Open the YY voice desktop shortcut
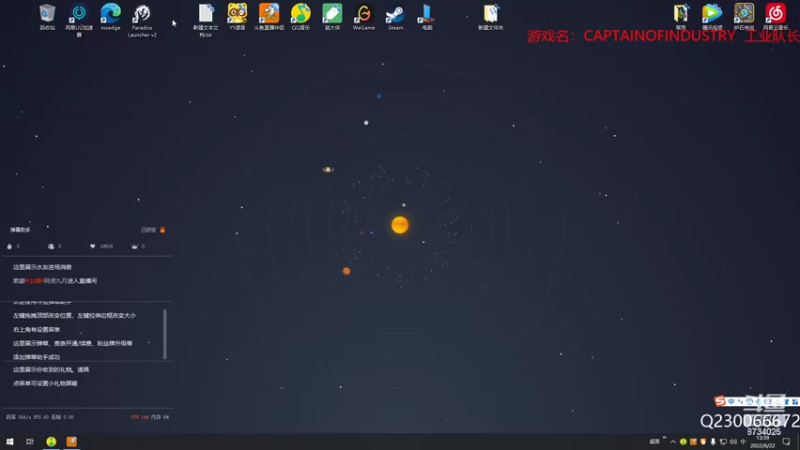The image size is (800, 450). click(237, 16)
